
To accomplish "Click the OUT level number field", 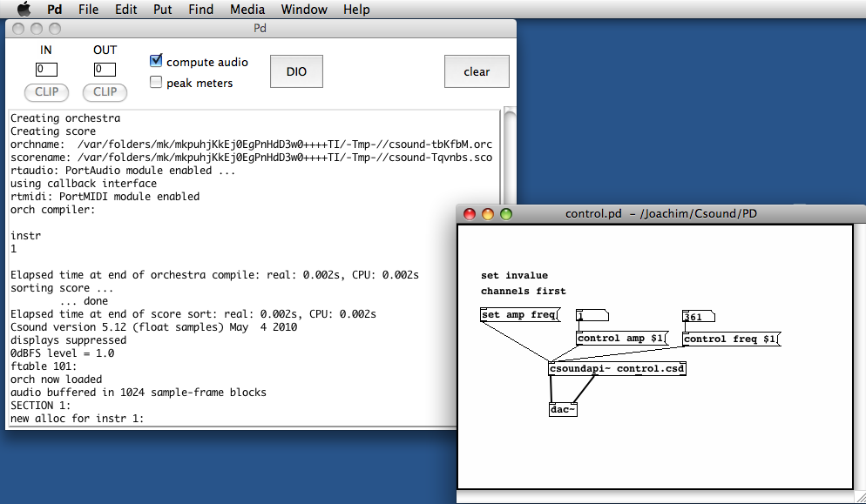I will click(105, 69).
